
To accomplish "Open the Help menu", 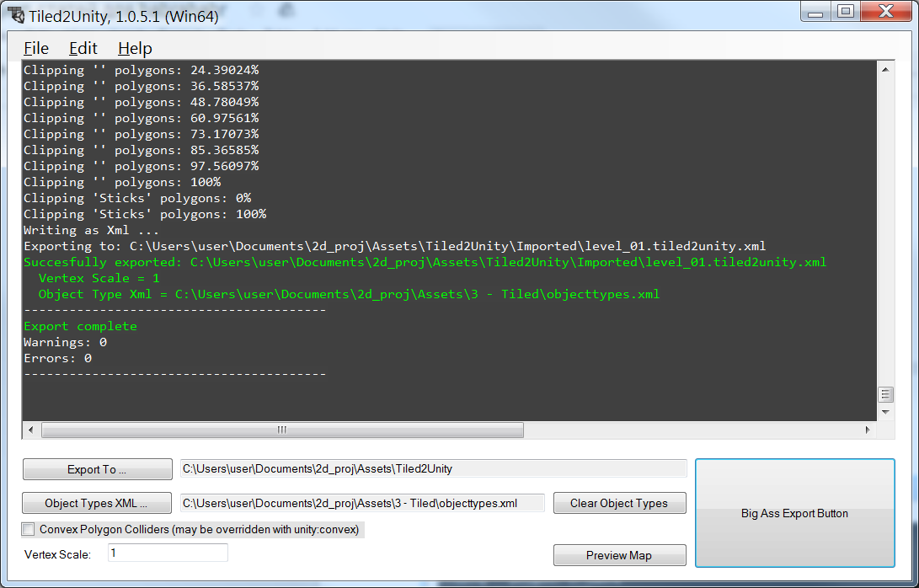I will 135,48.
